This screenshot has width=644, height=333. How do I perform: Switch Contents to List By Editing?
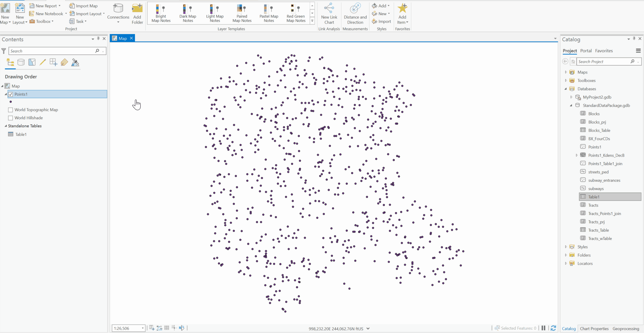click(x=43, y=62)
